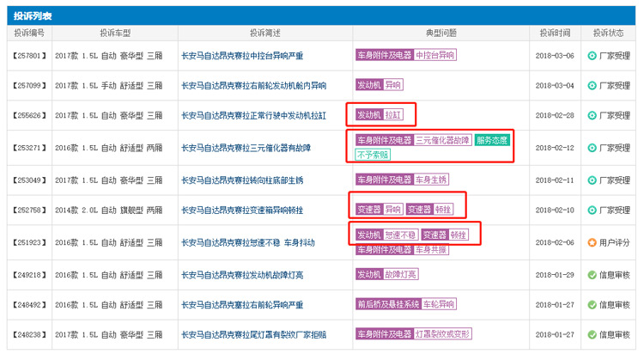Screen dimensions: 644x354
Task: Open the 变速箱异响顿挫 complaint link
Action: [x=242, y=210]
